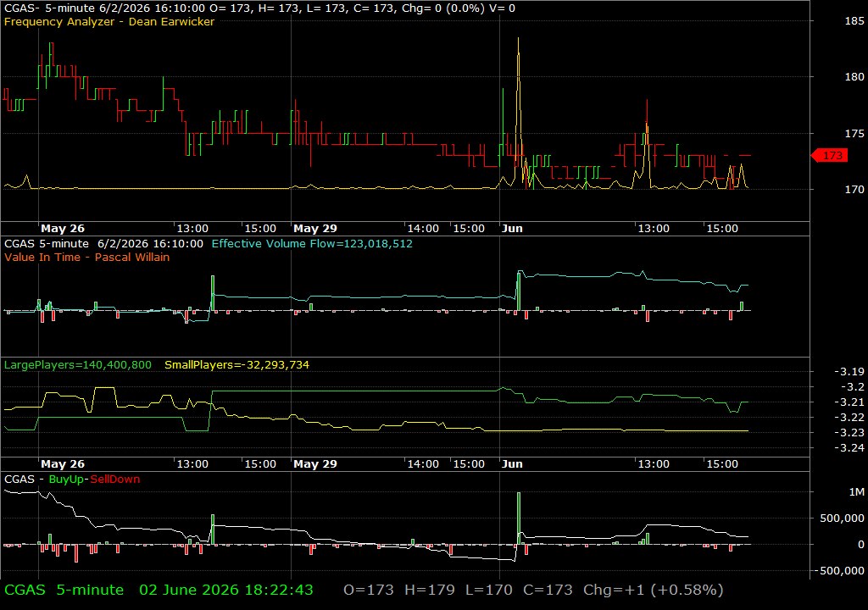Click the LargePlayers=140,400,800 label
868x610 pixels.
coord(77,365)
